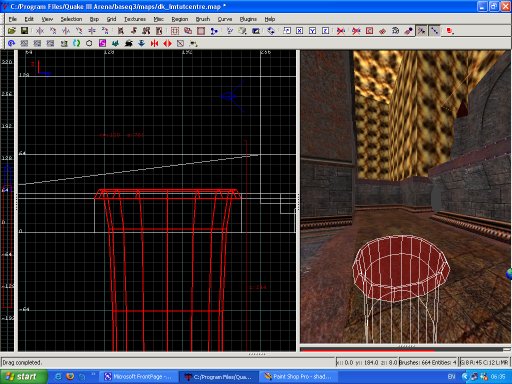
Task: Click the change views icon
Action: (x=230, y=31)
